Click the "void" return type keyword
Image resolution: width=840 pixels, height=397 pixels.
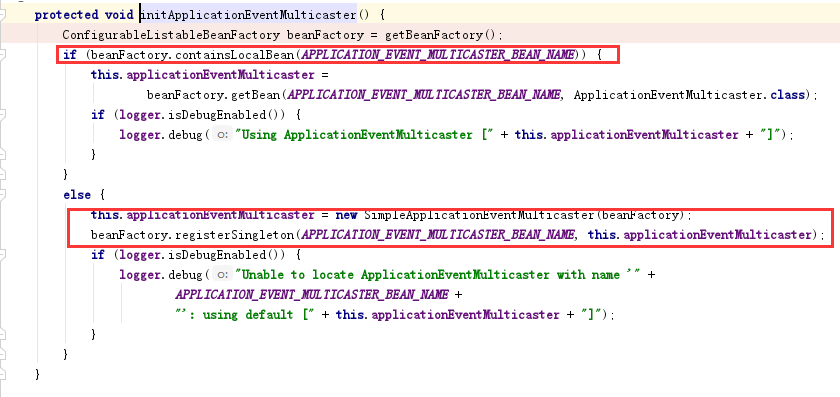119,14
